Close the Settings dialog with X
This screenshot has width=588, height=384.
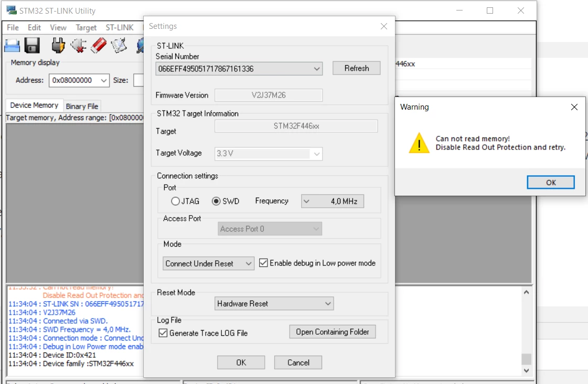coord(383,26)
